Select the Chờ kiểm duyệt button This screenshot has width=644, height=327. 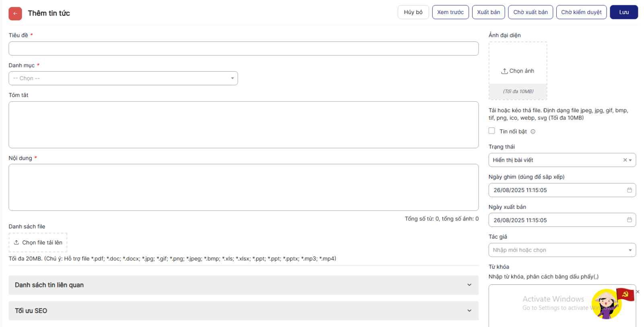(x=581, y=12)
